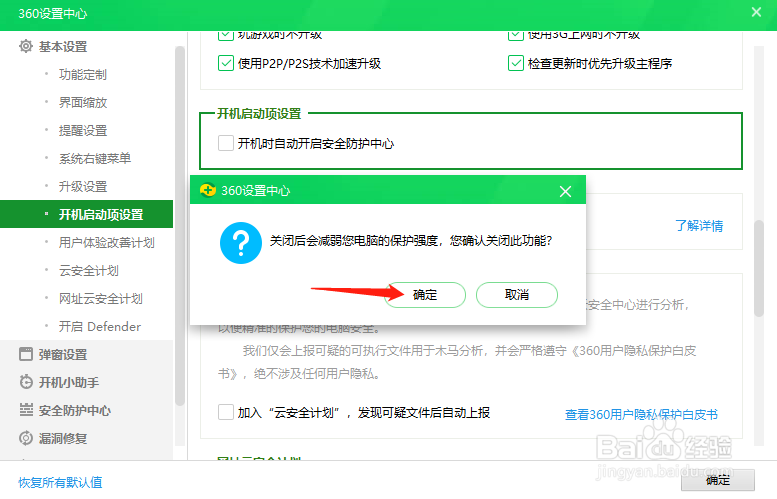
Task: Expand the 安全防护中心 category
Action: click(x=75, y=410)
